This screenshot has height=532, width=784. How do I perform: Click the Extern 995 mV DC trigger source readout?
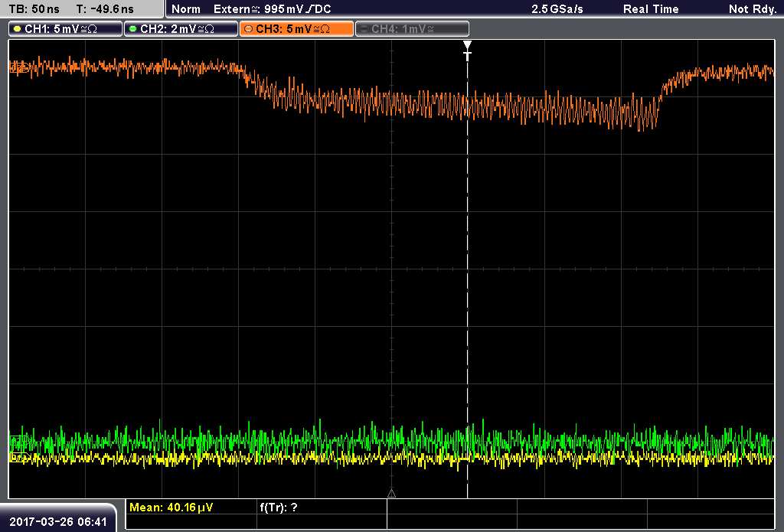click(x=272, y=9)
